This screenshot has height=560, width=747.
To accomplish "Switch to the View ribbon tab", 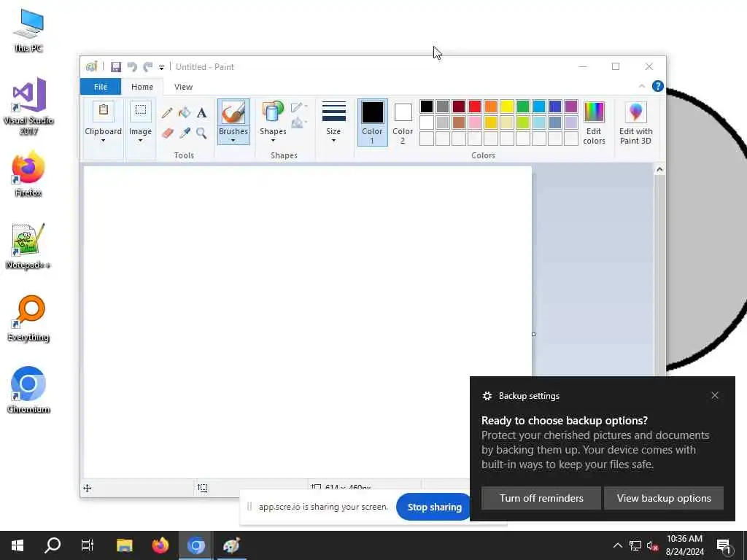I will [183, 87].
